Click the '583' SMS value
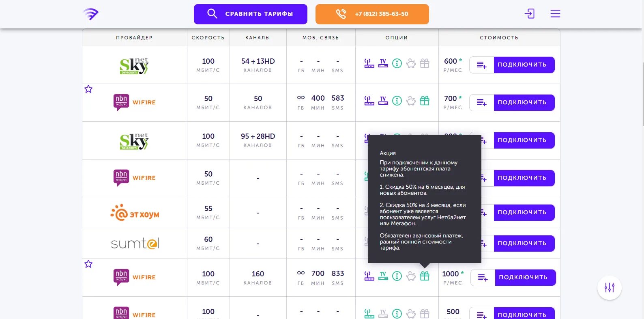The width and height of the screenshot is (644, 319). pos(338,98)
